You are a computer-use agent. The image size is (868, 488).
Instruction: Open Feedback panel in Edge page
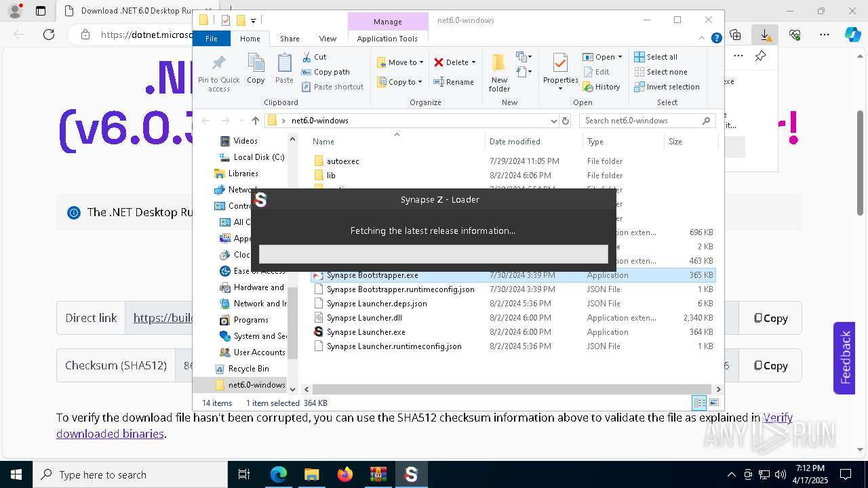[x=844, y=358]
